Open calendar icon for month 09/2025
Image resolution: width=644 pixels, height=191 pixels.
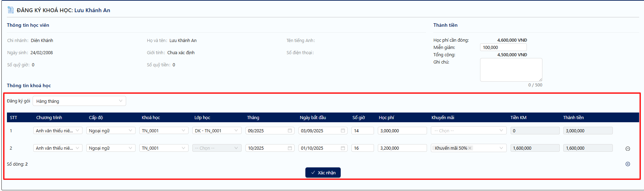tap(290, 131)
